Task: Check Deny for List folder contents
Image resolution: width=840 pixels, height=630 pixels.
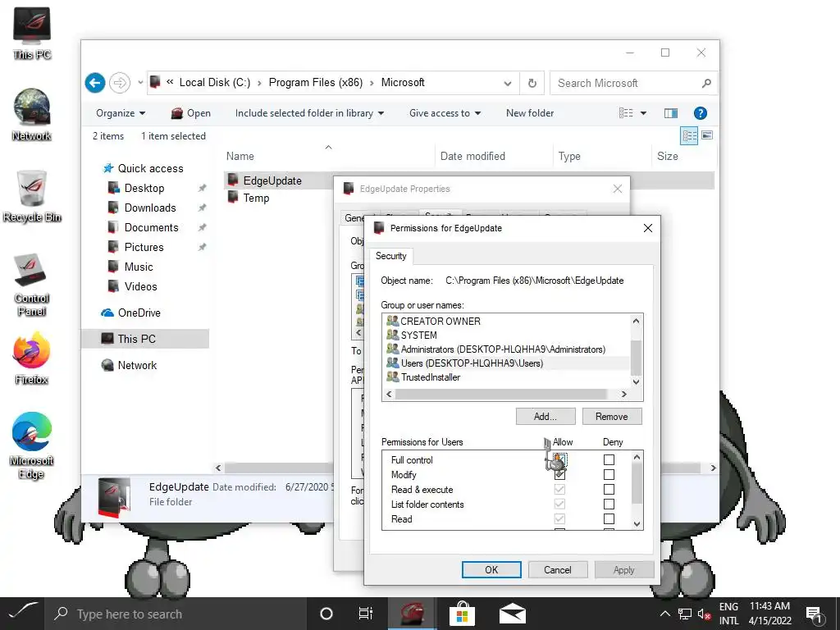Action: [609, 504]
